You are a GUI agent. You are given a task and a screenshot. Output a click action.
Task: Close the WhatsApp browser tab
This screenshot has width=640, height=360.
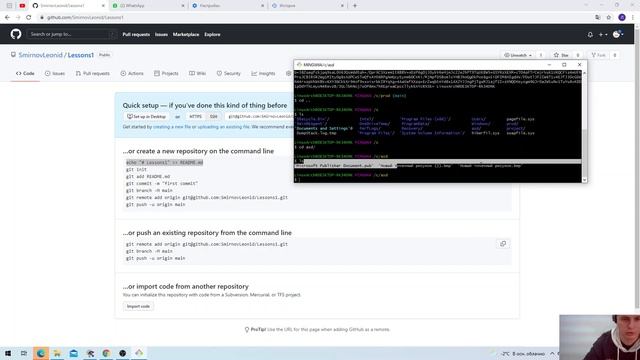click(x=182, y=6)
